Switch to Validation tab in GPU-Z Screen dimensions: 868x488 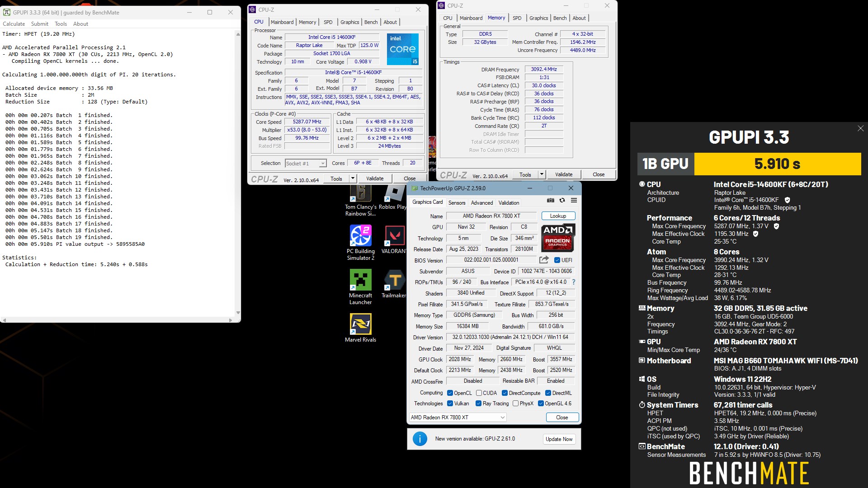click(509, 203)
